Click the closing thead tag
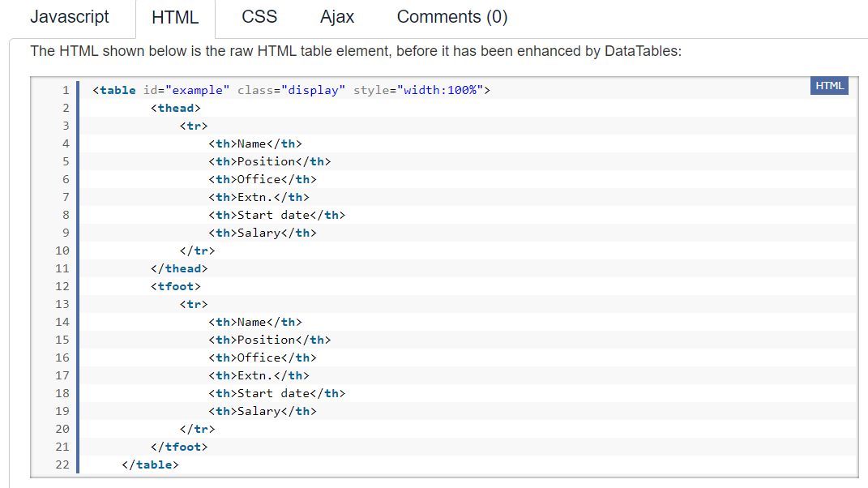Screen dimensions: 868x488 pos(179,268)
